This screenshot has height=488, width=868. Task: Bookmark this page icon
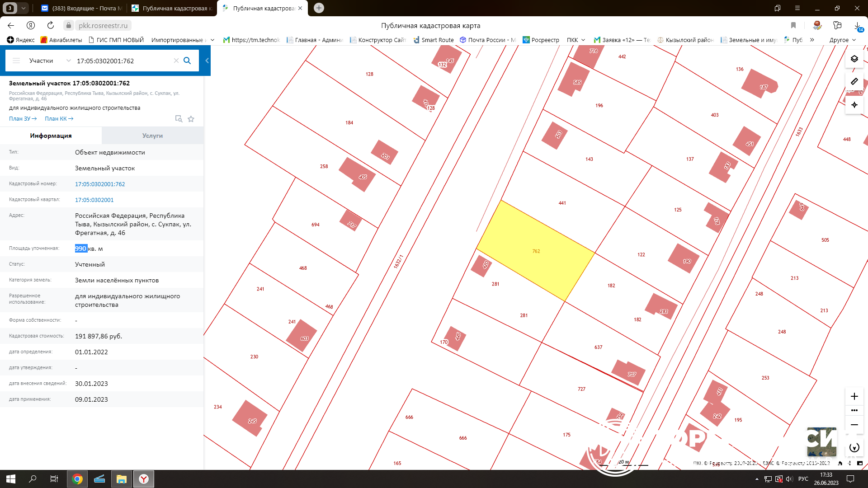793,25
